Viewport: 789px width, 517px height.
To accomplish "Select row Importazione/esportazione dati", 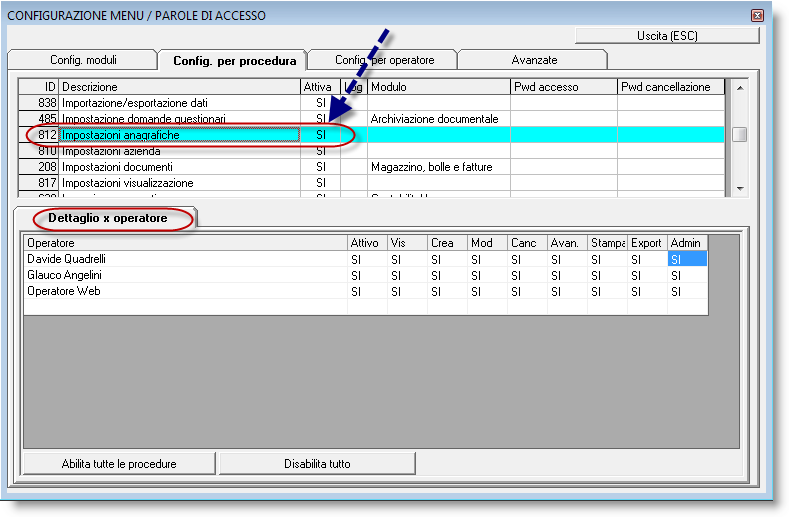I will [371, 103].
